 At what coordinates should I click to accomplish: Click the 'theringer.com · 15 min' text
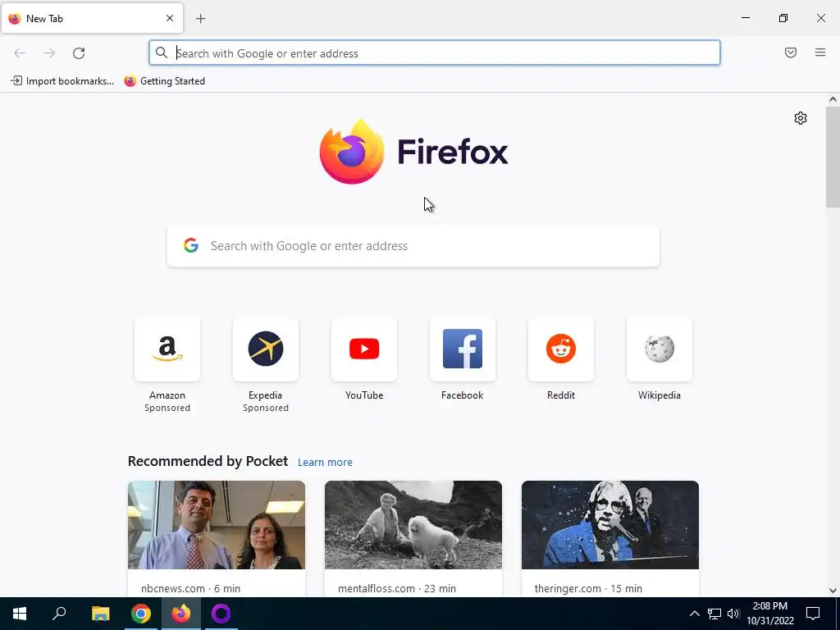pos(588,588)
